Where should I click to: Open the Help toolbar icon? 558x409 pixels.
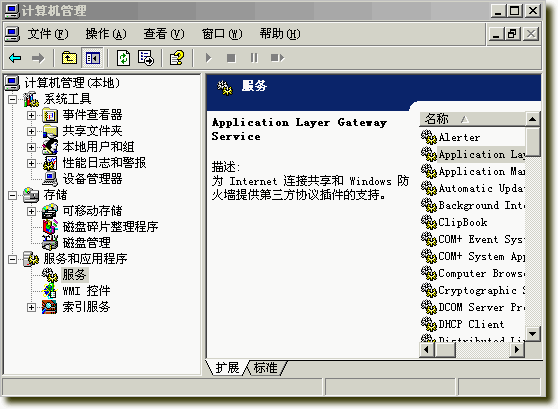point(177,58)
